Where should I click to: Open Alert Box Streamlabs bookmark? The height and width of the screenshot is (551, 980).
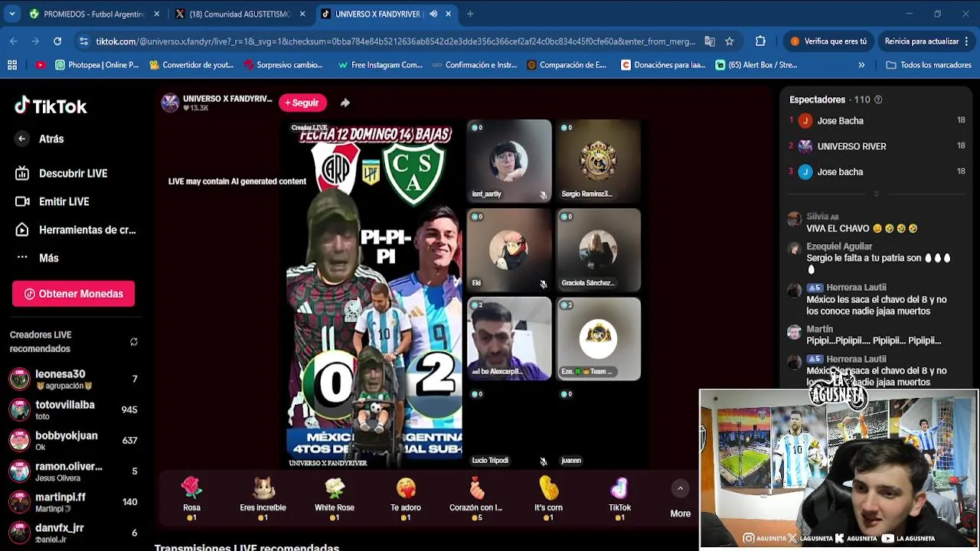(x=756, y=65)
